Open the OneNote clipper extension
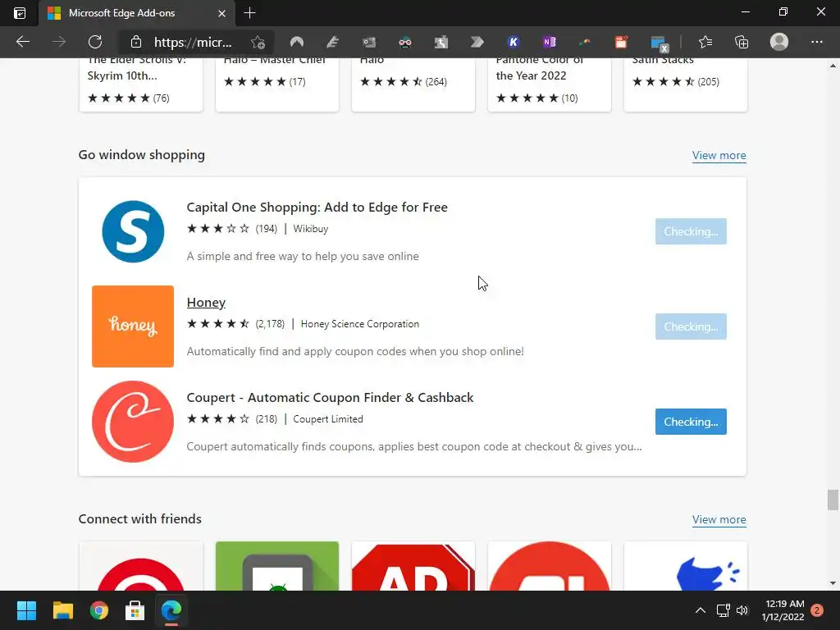 point(549,42)
